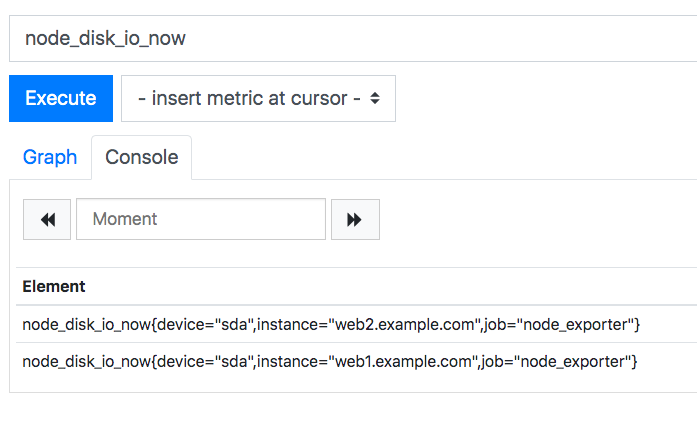Focus the Moment time input field
The width and height of the screenshot is (697, 424).
[x=201, y=220]
